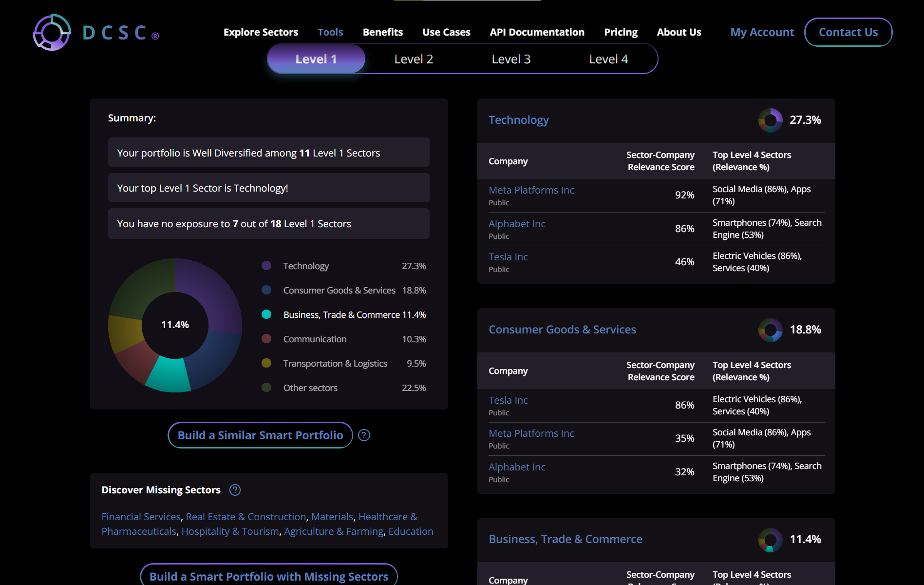Viewport: 924px width, 585px height.
Task: Open help icon beside Build a Similar Smart Portfolio
Action: coord(364,435)
